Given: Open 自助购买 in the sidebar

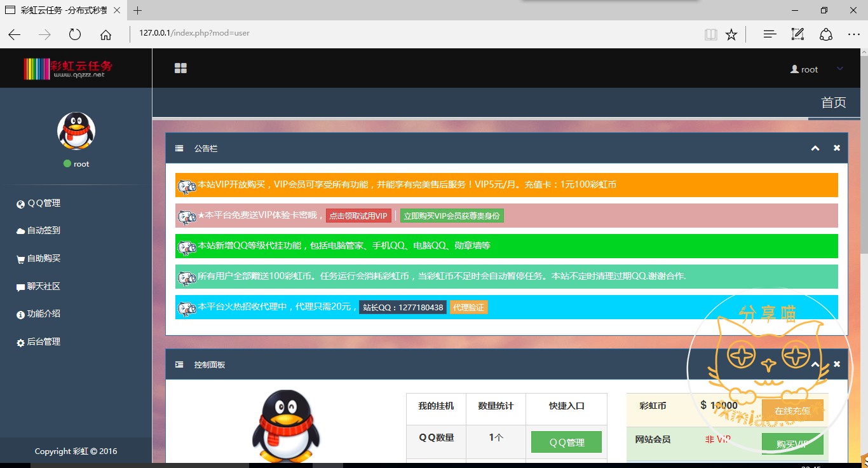Looking at the screenshot, I should pos(44,259).
